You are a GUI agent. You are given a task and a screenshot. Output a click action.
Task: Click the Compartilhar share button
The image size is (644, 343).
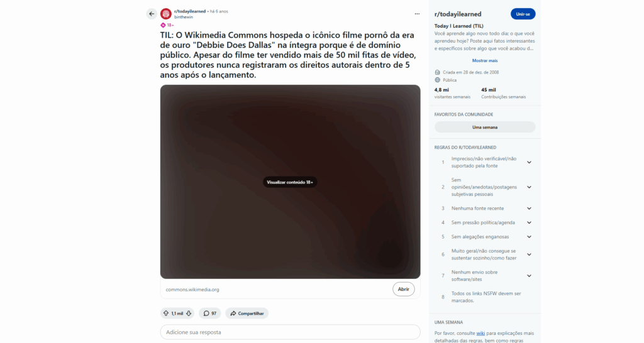coord(247,313)
